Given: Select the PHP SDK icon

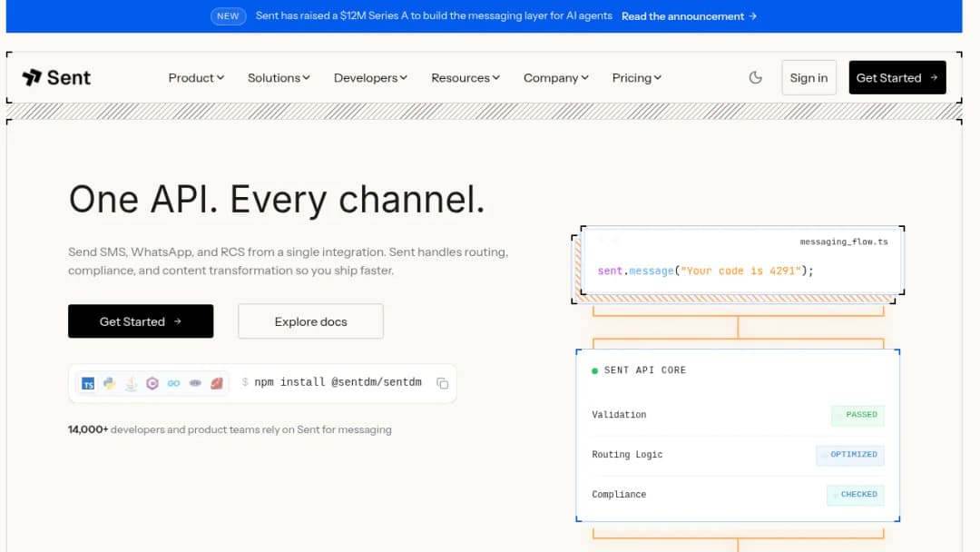Looking at the screenshot, I should point(195,383).
